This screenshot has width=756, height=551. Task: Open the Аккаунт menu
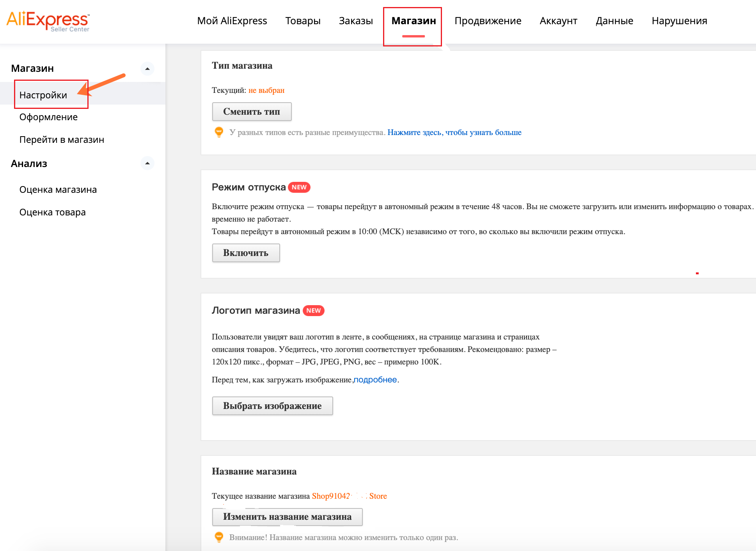(558, 21)
